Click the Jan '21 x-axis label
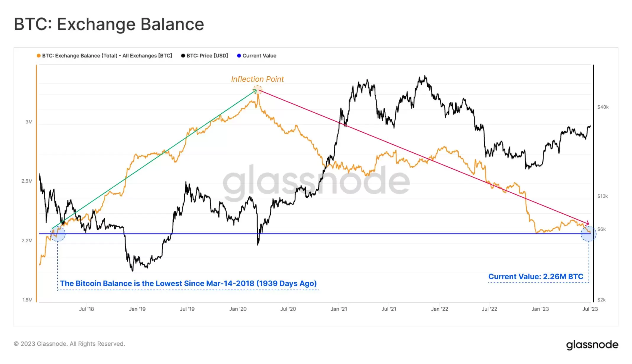This screenshot has width=632, height=364. [339, 309]
